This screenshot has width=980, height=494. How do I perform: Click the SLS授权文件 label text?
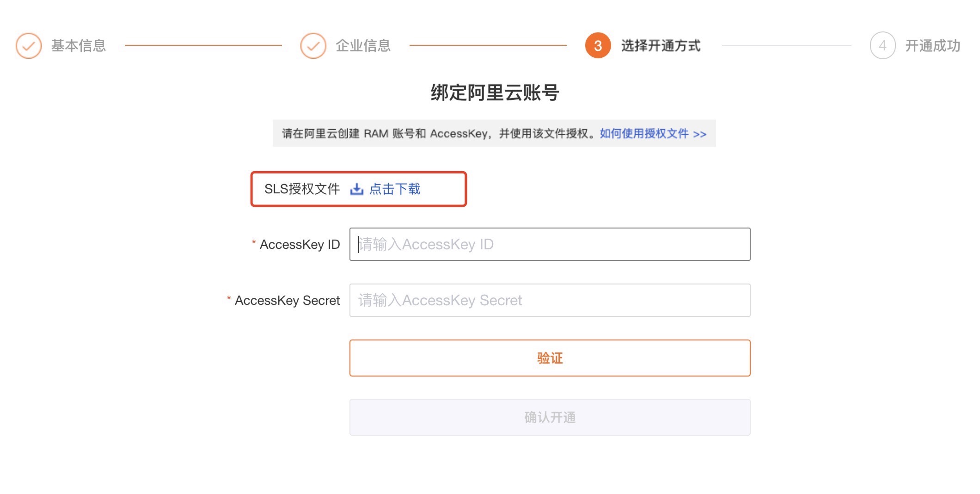pos(302,189)
